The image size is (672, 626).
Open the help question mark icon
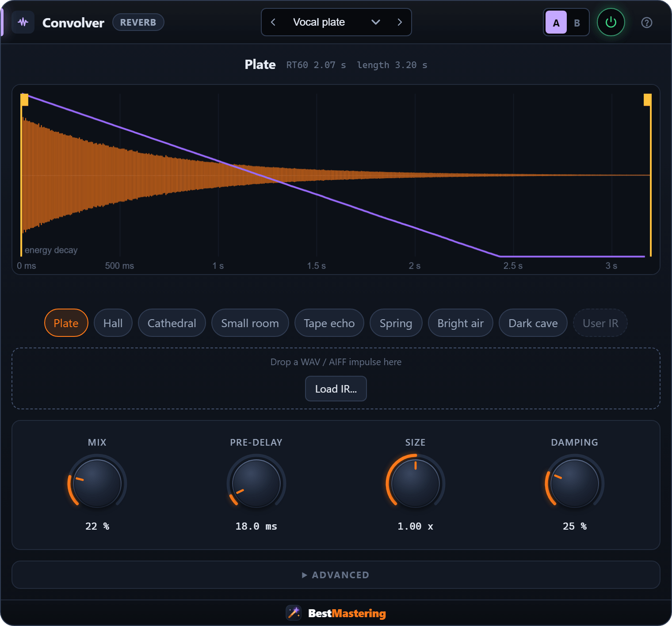point(646,23)
